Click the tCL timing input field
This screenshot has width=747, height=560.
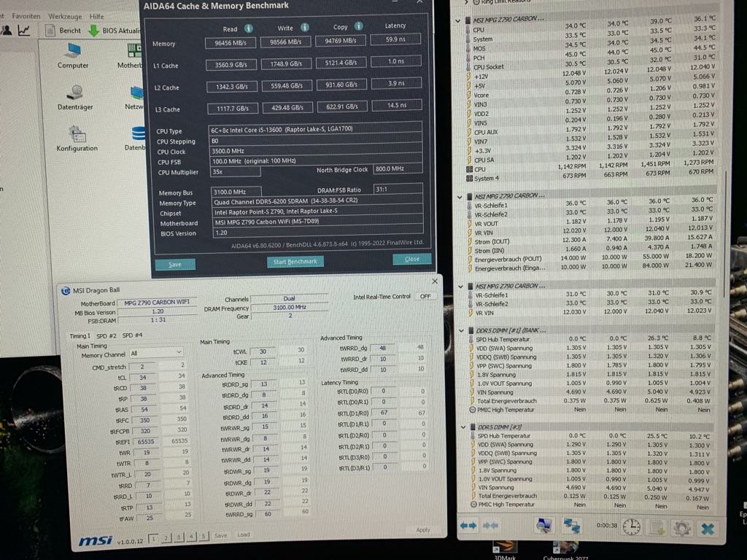click(142, 377)
